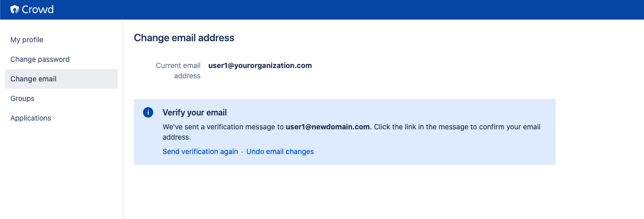View the Applications sidebar page
Viewport: 644px width, 219px height.
[31, 118]
